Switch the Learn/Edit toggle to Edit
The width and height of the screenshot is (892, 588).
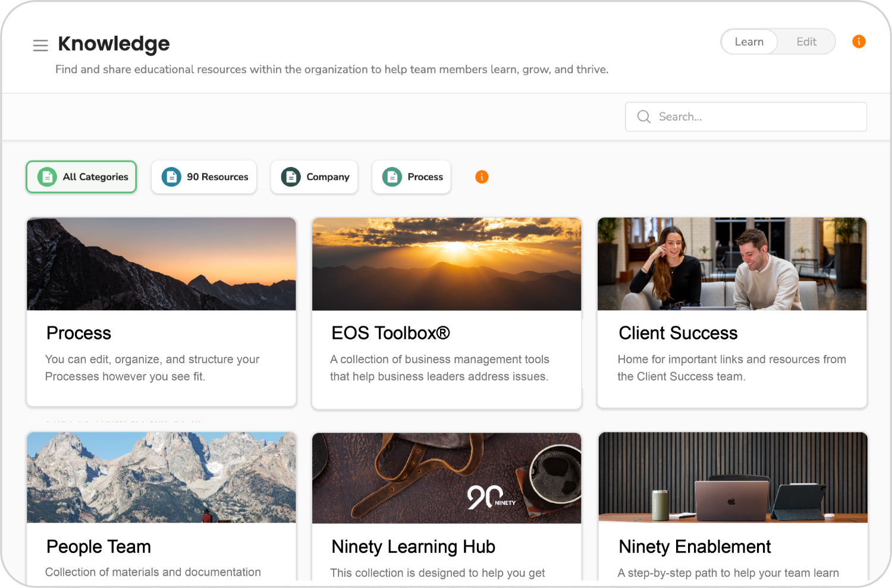click(806, 42)
